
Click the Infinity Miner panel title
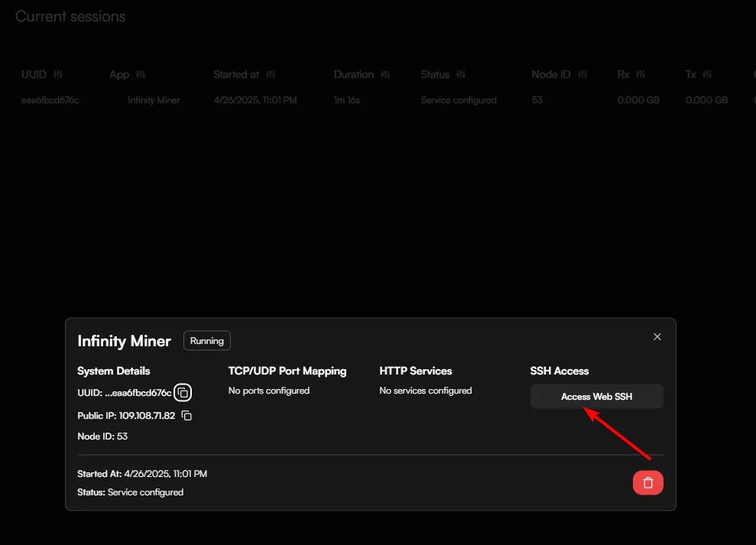pos(125,341)
